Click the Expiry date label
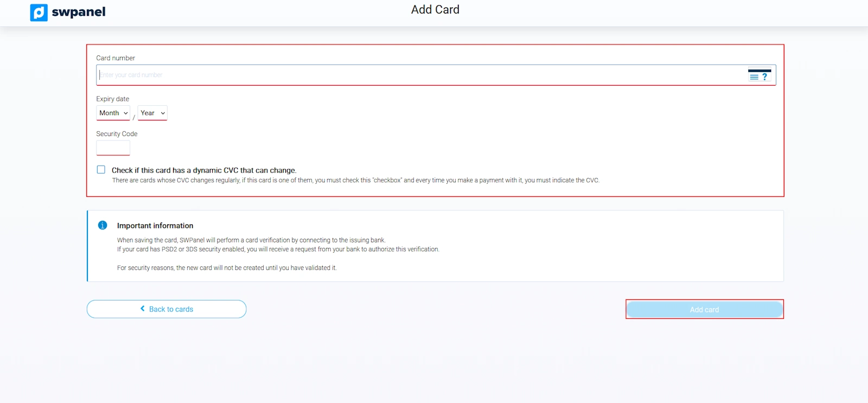 pyautogui.click(x=113, y=99)
